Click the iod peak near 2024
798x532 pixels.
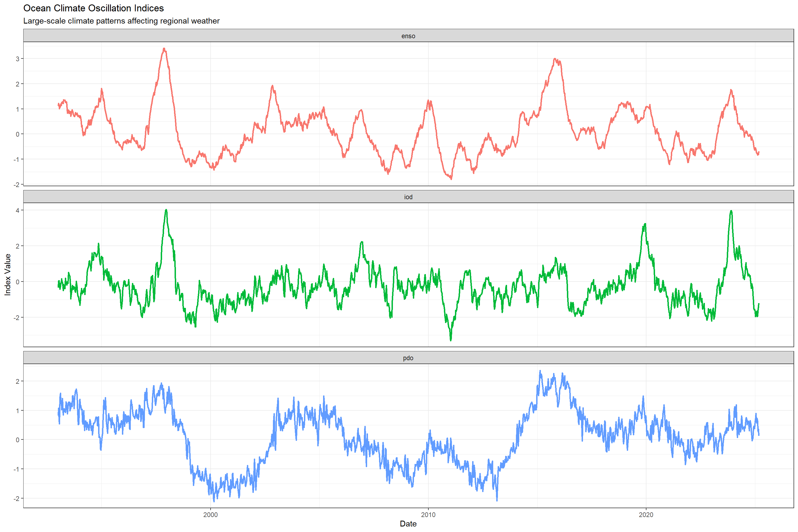[731, 211]
